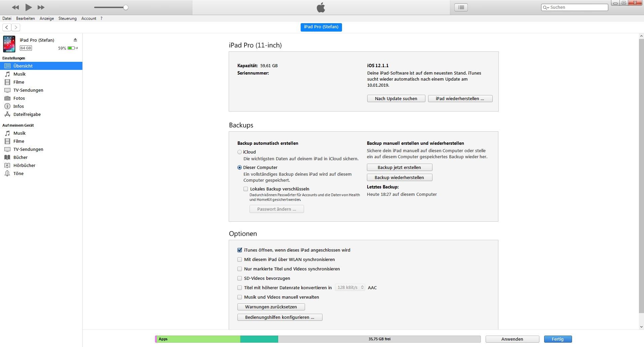Click Backup wiederherstellen button

pyautogui.click(x=400, y=177)
